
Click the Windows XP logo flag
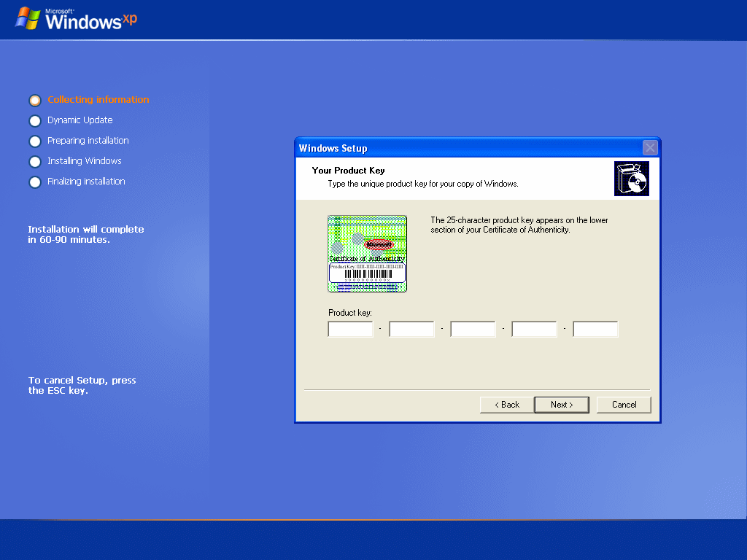click(x=28, y=18)
